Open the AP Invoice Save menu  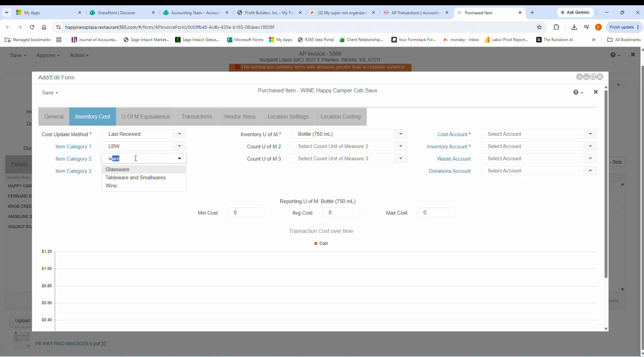point(18,55)
